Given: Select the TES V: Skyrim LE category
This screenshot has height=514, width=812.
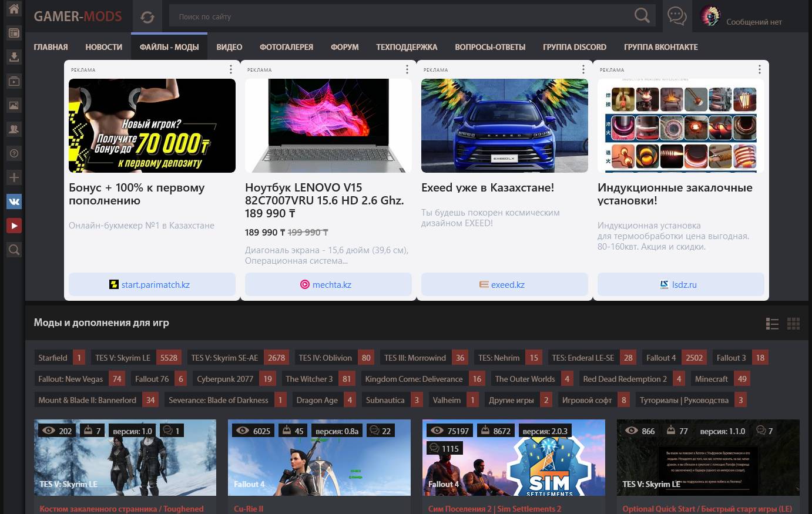Looking at the screenshot, I should tap(136, 358).
